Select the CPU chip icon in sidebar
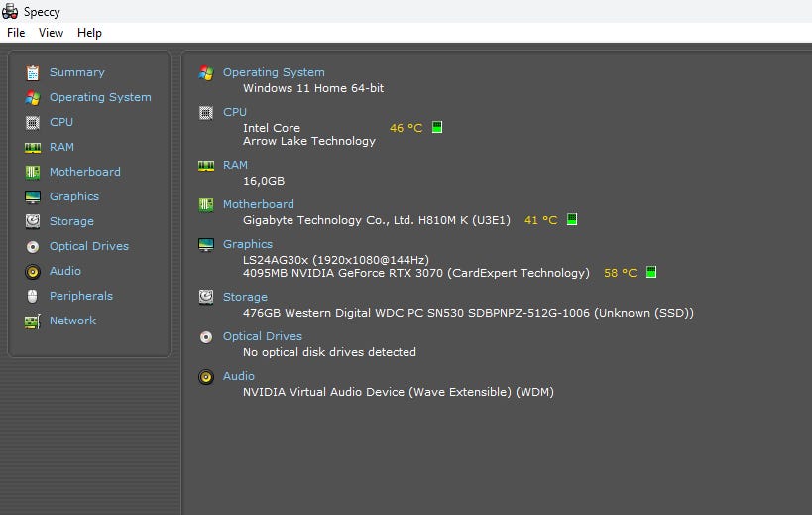 (x=33, y=122)
